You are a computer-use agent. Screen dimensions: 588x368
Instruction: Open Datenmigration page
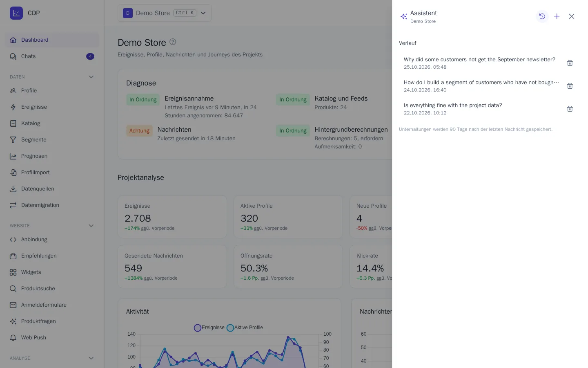[52, 205]
